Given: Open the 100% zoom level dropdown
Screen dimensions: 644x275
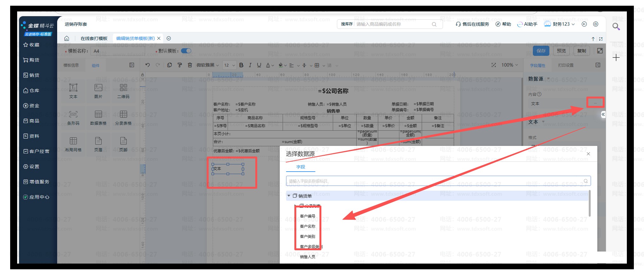Looking at the screenshot, I should [x=510, y=65].
